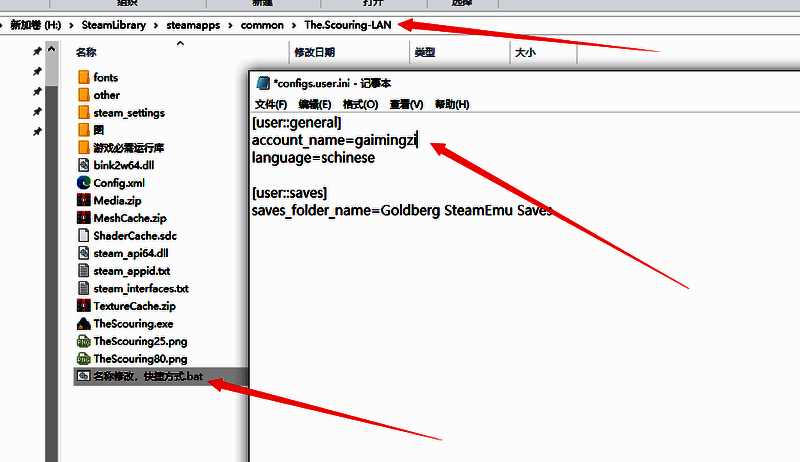Select the steam_settings folder icon
800x462 pixels.
pos(84,113)
